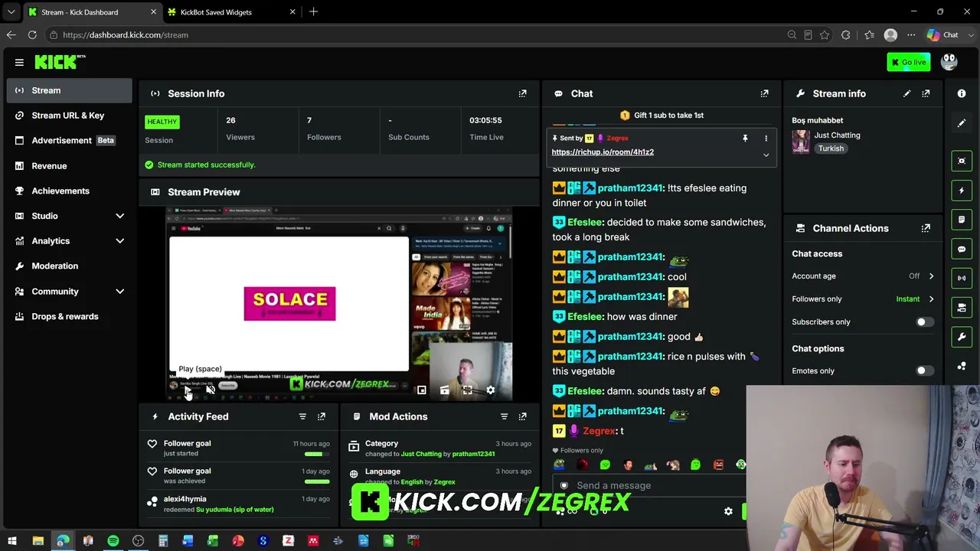Open picture-in-picture for stream preview
This screenshot has width=980, height=551.
[x=422, y=390]
